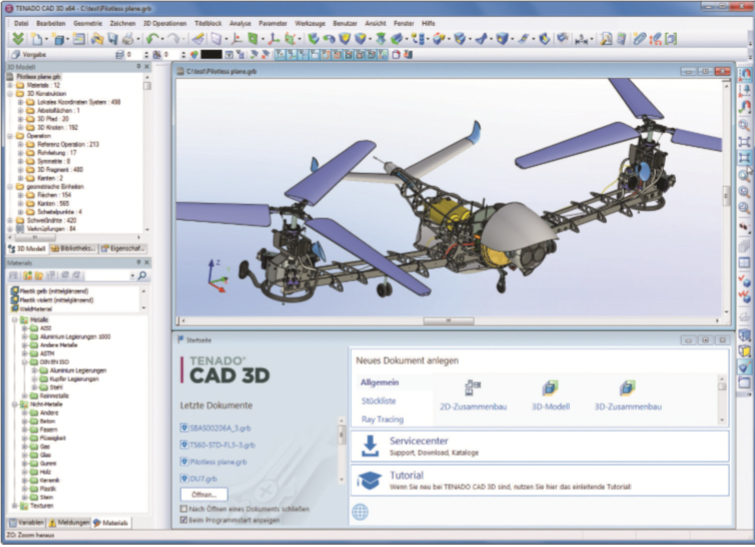Open the Servicecenter link
Image resolution: width=755 pixels, height=547 pixels.
[419, 441]
